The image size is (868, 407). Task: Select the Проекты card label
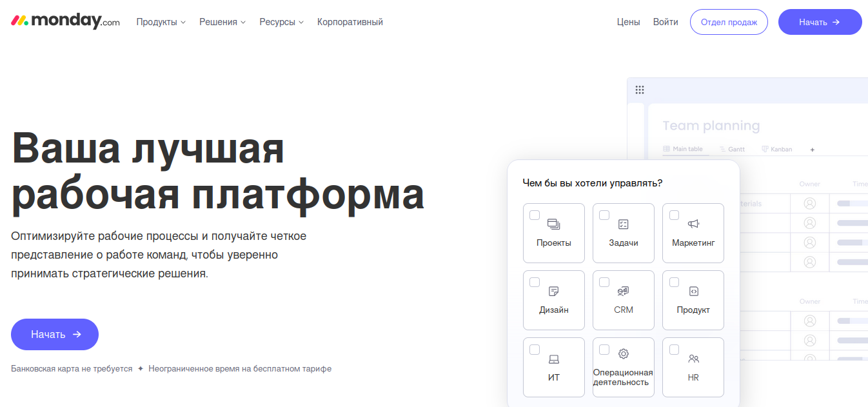click(554, 243)
